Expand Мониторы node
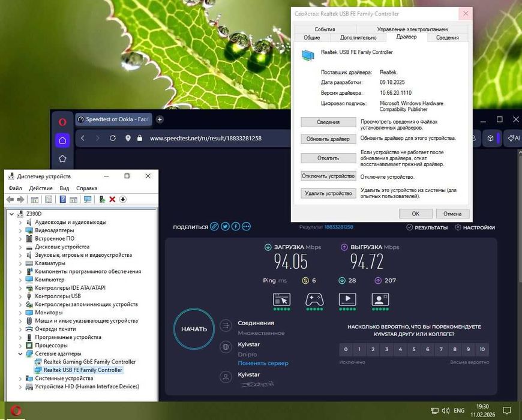 (20, 313)
